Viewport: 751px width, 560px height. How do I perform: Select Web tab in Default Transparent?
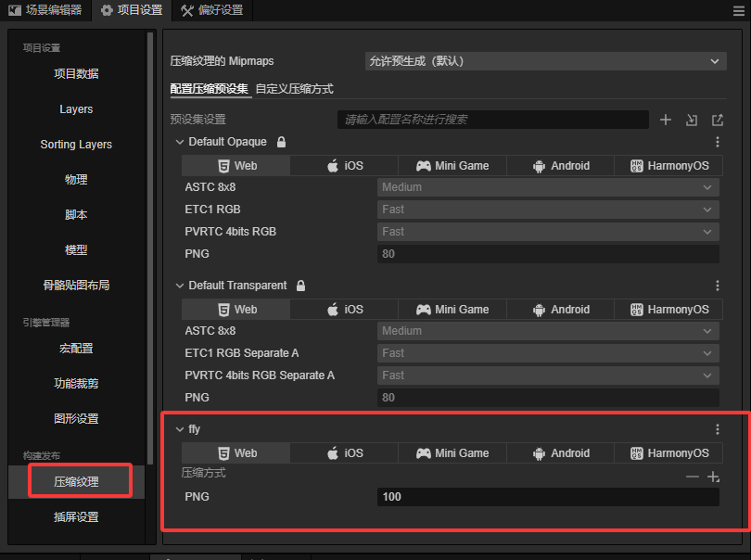[236, 310]
